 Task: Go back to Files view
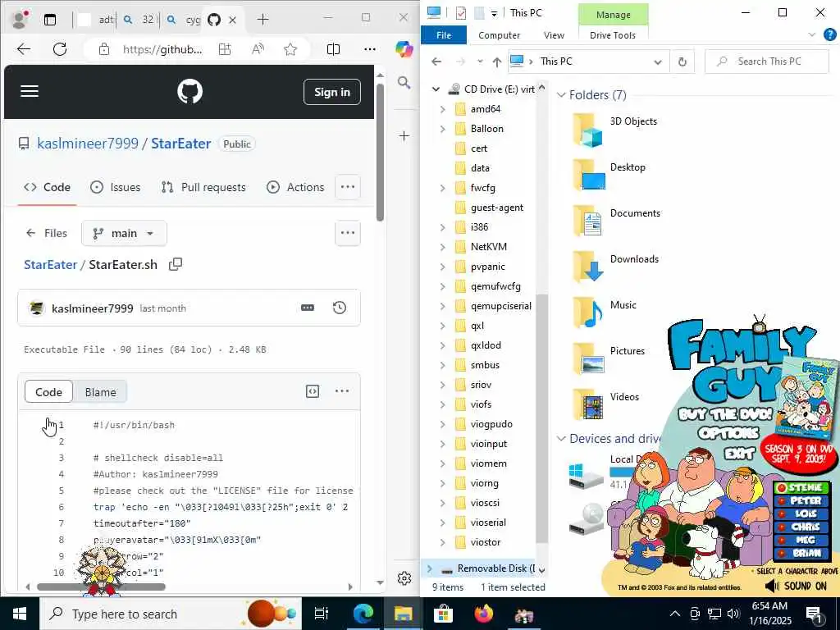click(47, 233)
